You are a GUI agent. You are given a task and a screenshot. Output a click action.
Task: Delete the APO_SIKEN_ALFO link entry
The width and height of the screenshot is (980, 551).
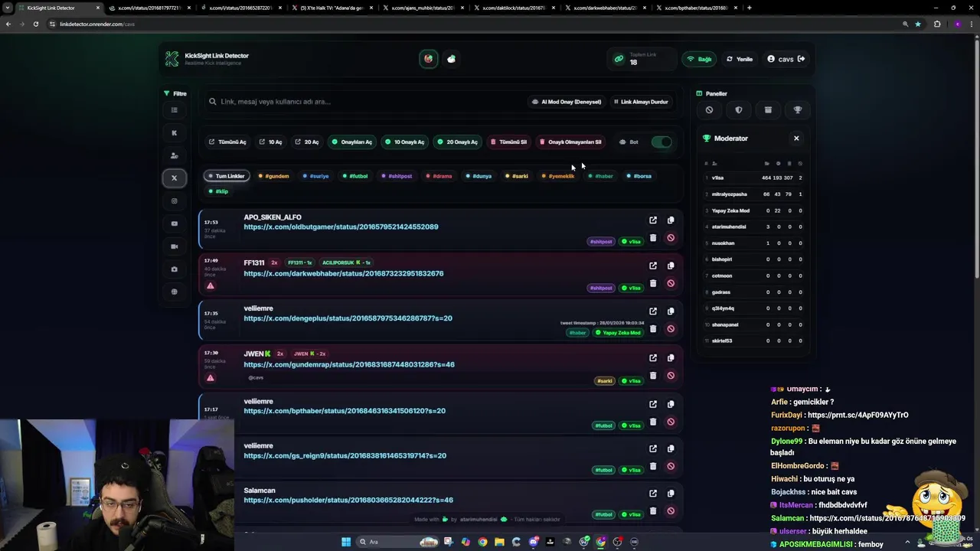tap(653, 238)
